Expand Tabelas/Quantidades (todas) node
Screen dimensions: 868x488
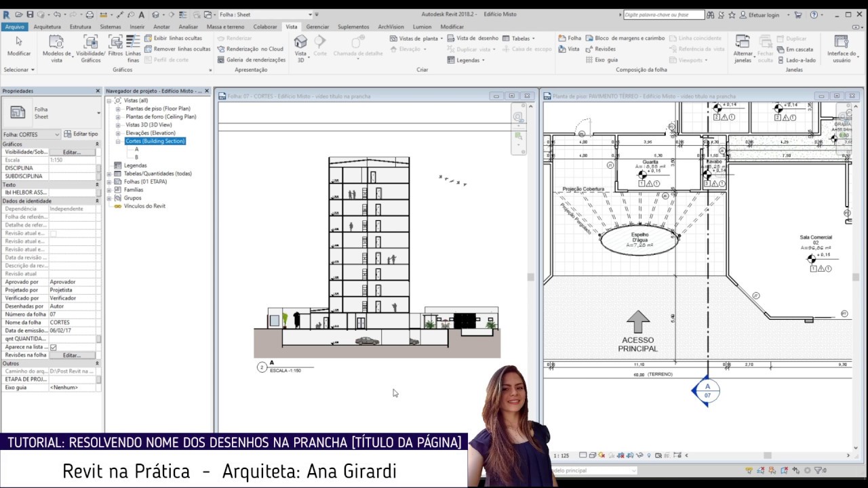[x=109, y=174]
